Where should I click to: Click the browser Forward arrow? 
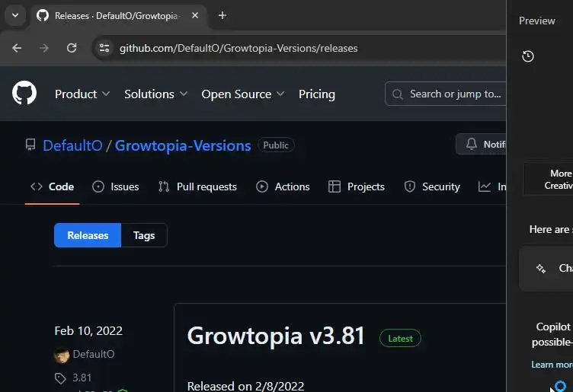44,48
